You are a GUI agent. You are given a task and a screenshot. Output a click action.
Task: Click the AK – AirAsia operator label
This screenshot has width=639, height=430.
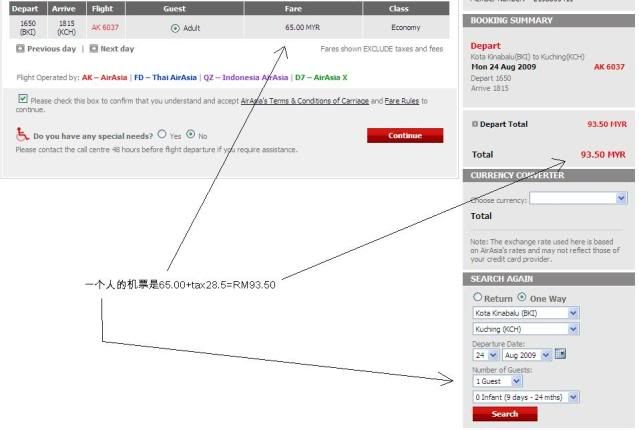pyautogui.click(x=104, y=77)
